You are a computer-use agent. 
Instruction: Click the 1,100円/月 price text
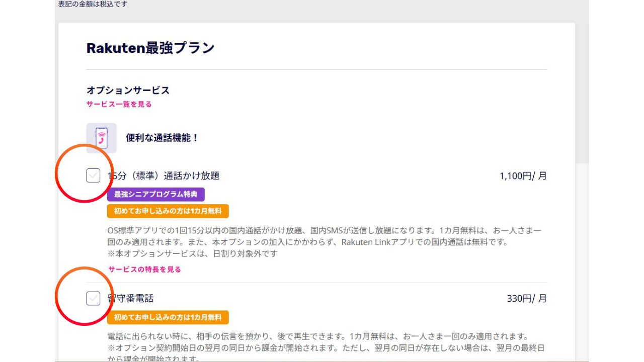pos(523,176)
